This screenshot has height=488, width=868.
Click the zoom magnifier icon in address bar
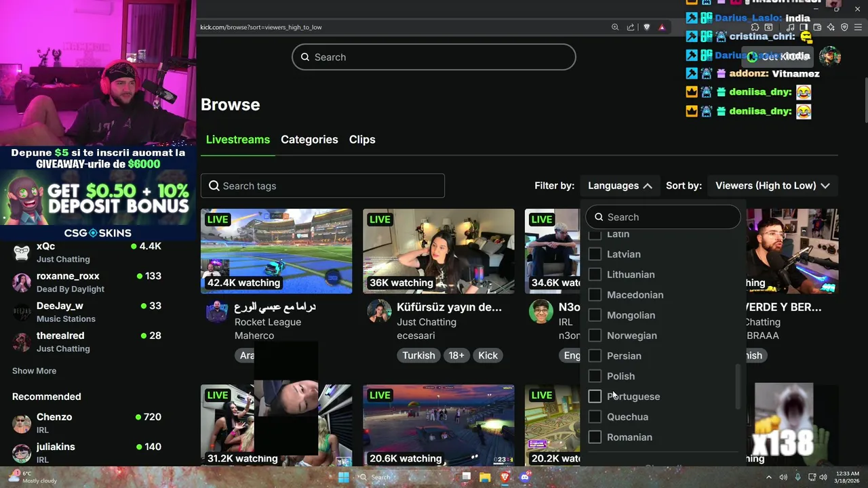(x=615, y=27)
